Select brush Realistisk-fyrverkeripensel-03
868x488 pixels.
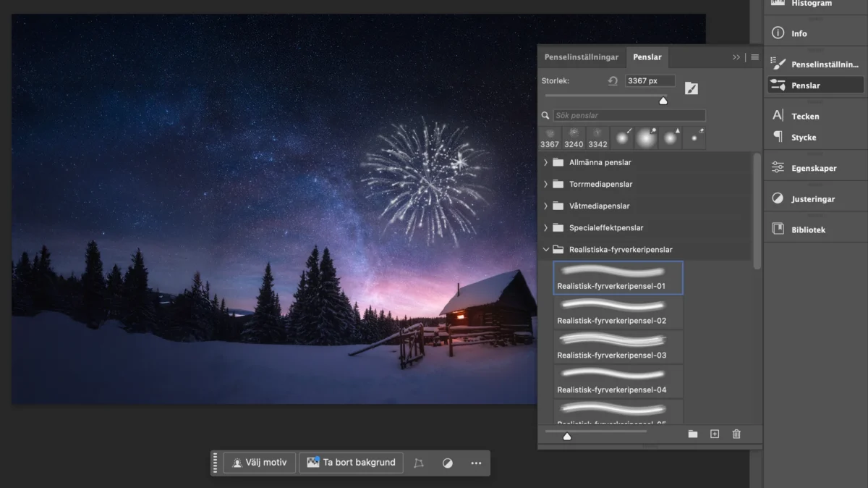click(618, 348)
